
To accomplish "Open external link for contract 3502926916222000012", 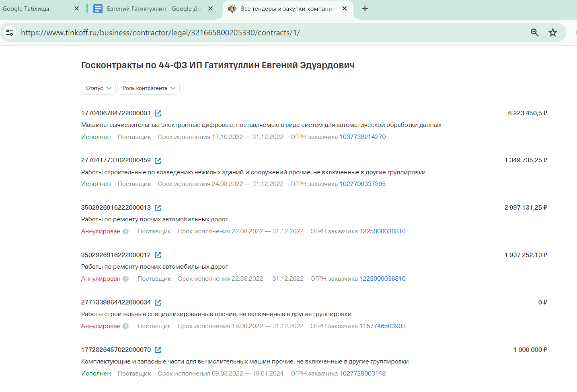I will click(158, 255).
